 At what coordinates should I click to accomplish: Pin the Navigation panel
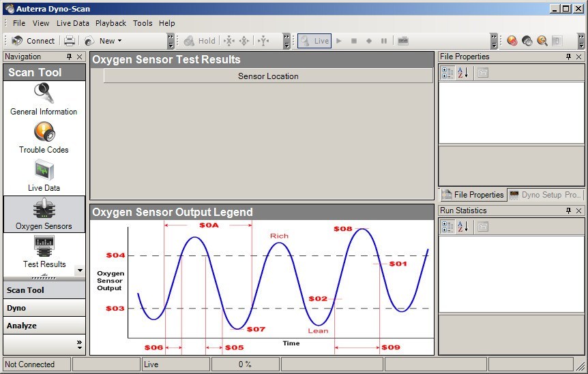pos(69,57)
